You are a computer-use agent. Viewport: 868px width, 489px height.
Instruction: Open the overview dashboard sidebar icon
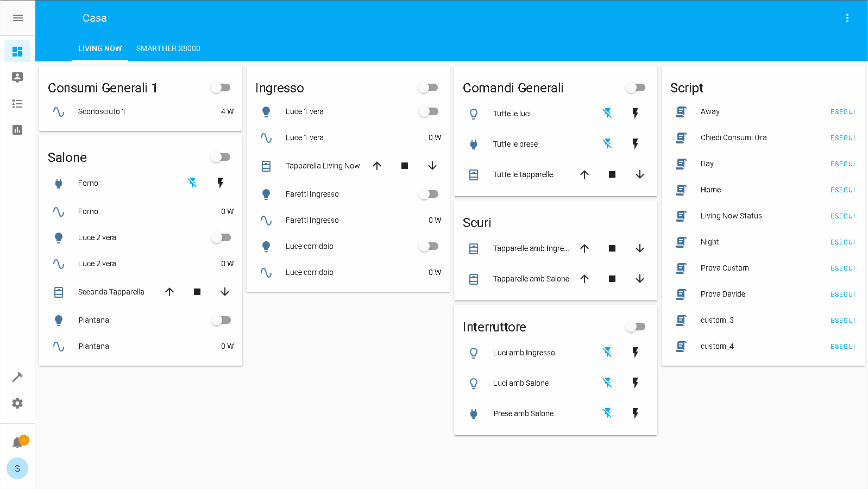tap(17, 51)
